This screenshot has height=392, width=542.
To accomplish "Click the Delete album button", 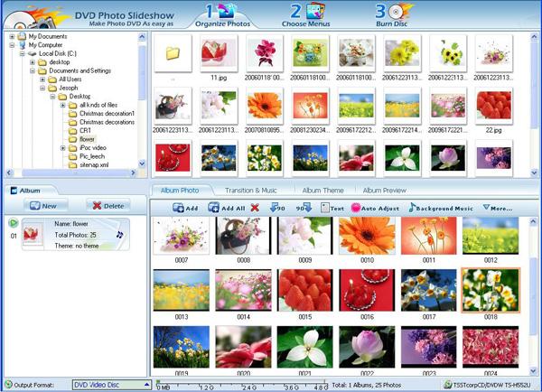I will (107, 206).
